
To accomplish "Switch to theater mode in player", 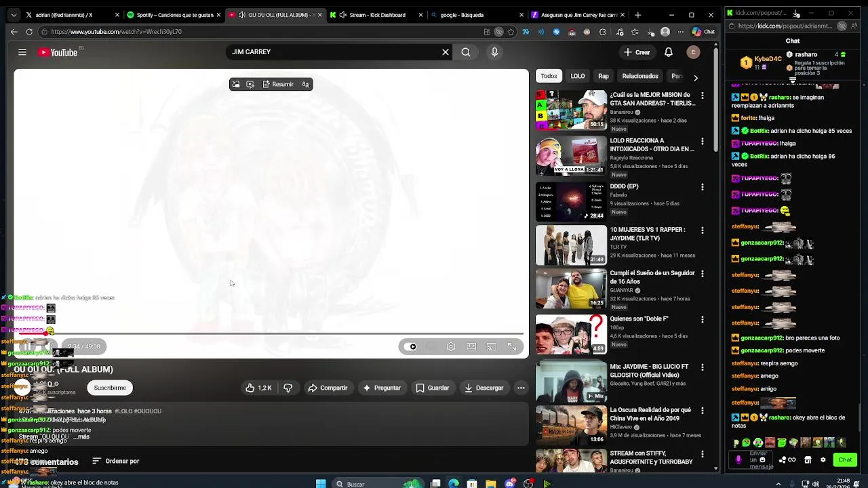I will click(x=471, y=346).
